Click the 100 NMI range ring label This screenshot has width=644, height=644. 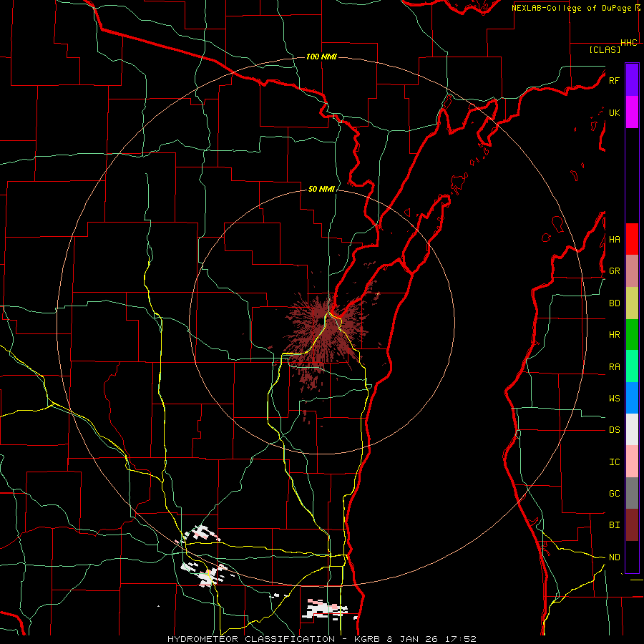321,57
